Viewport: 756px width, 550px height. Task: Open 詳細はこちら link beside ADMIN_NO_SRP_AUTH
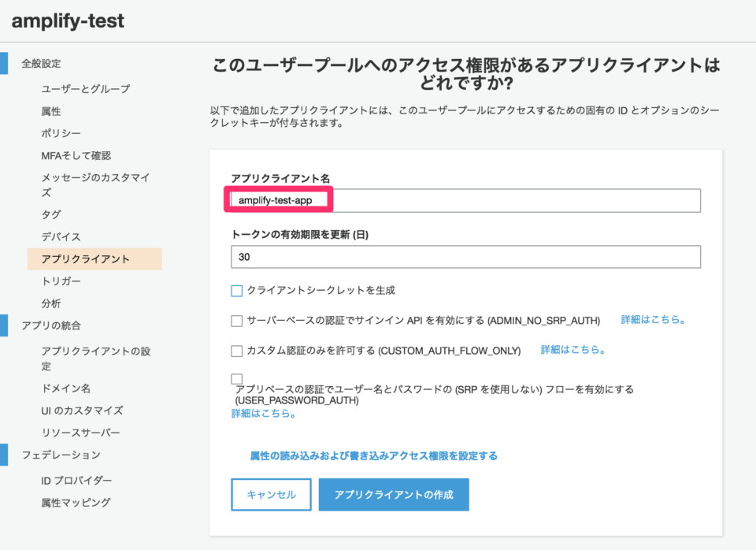[x=653, y=319]
